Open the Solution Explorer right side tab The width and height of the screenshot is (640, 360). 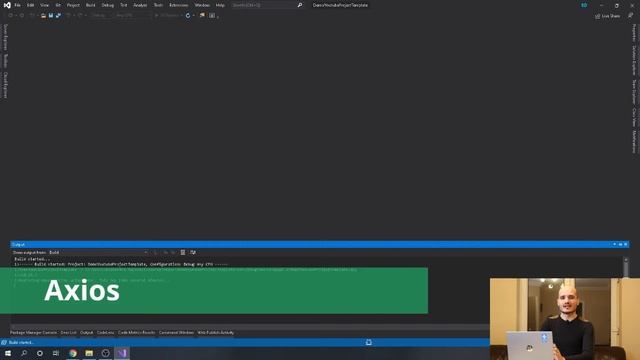(x=634, y=60)
